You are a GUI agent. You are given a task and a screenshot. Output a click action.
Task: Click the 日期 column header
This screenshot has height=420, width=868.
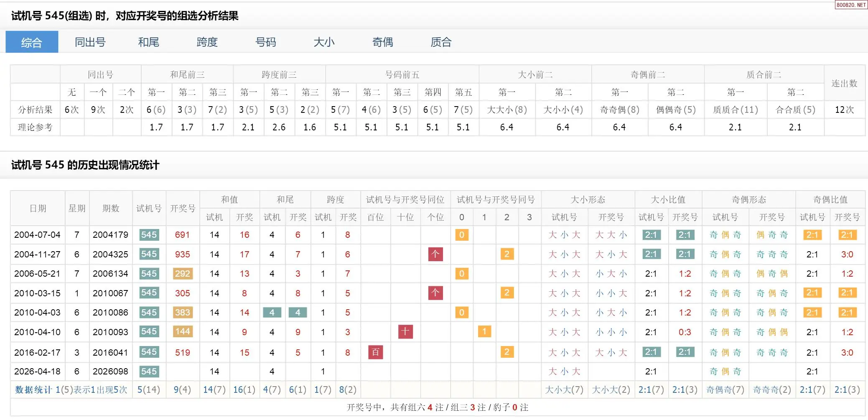point(38,209)
